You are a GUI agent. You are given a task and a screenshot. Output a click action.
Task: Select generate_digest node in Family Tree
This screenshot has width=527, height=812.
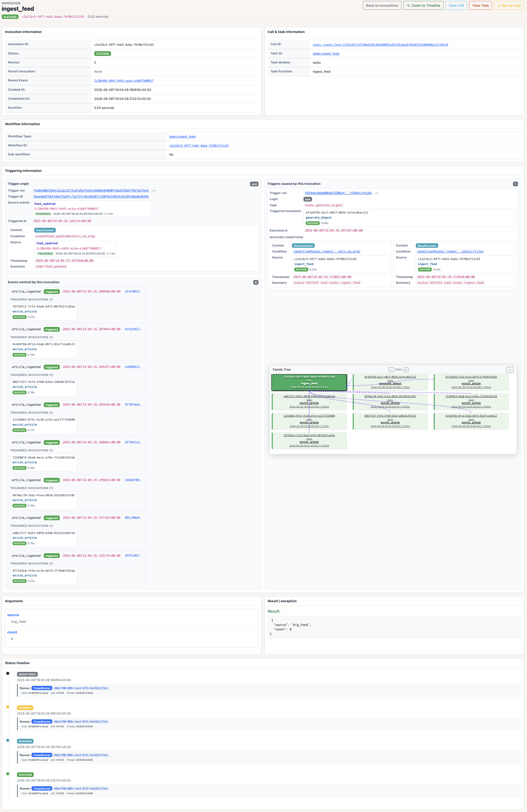tap(390, 382)
